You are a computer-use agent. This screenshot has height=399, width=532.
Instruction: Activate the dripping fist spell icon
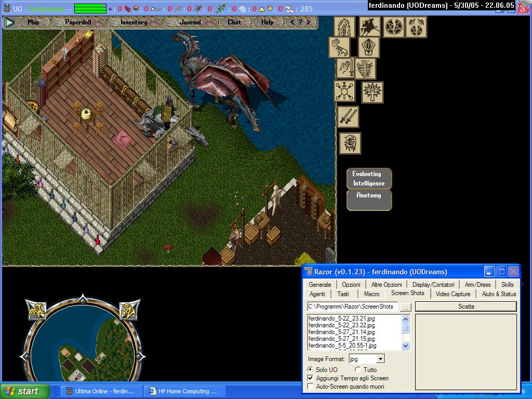[350, 143]
